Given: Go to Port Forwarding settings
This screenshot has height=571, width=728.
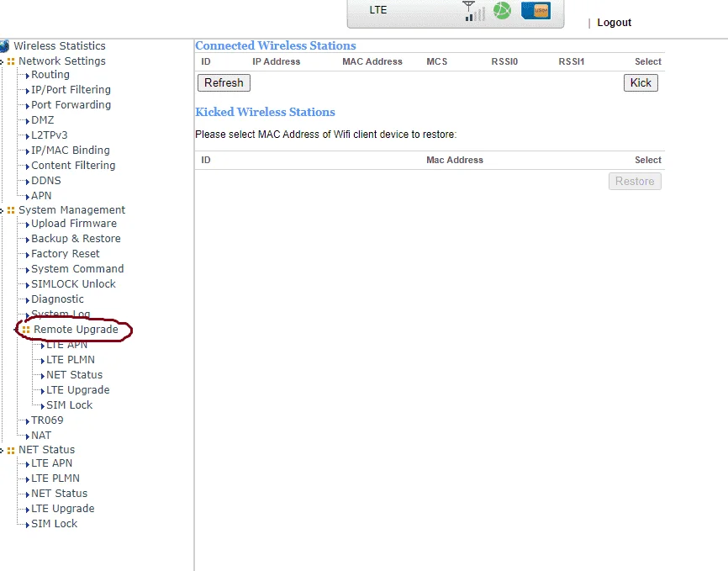Looking at the screenshot, I should coord(71,105).
